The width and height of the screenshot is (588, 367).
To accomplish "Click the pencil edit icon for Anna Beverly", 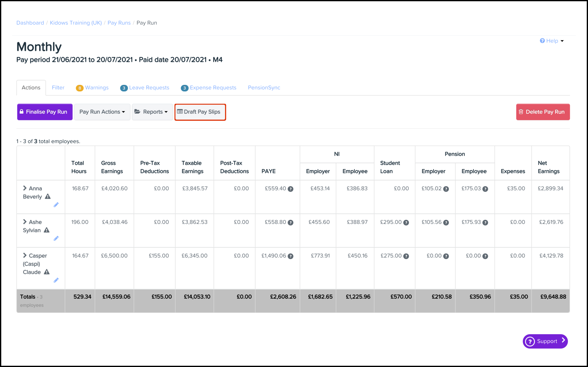I will [56, 205].
